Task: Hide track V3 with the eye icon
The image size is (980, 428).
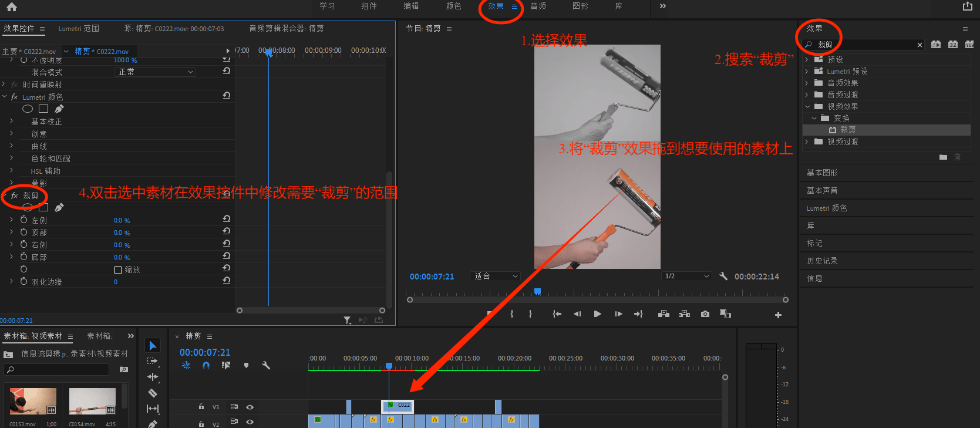Action: coord(250,407)
